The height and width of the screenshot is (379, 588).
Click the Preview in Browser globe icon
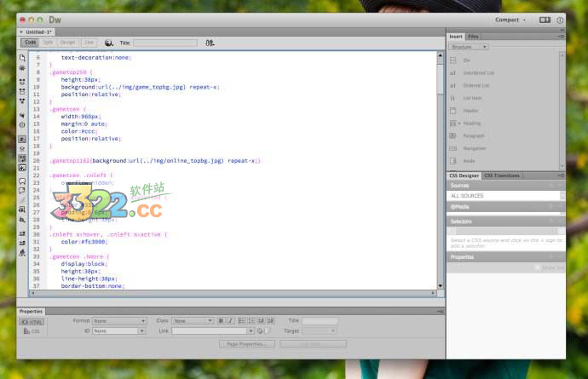(108, 42)
